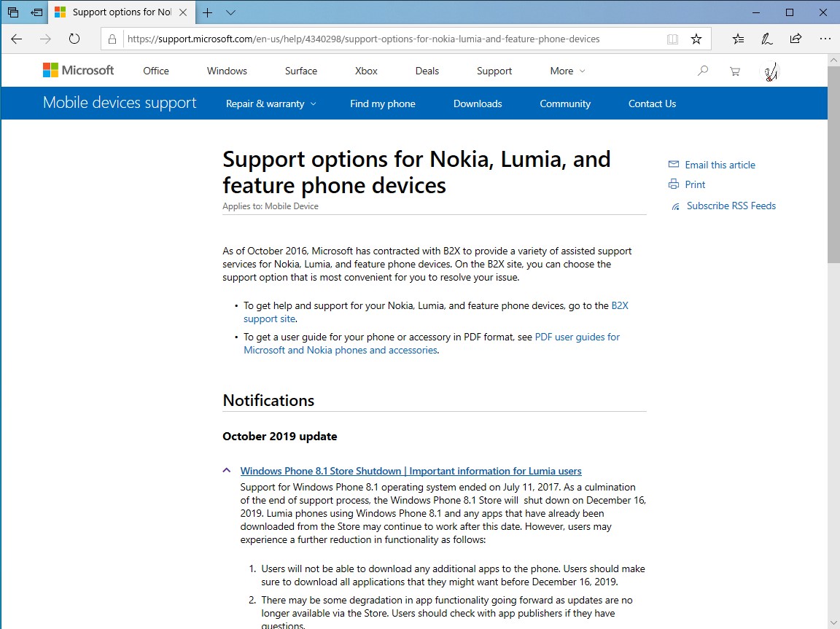Open Repair & warranty dropdown menu

(271, 103)
